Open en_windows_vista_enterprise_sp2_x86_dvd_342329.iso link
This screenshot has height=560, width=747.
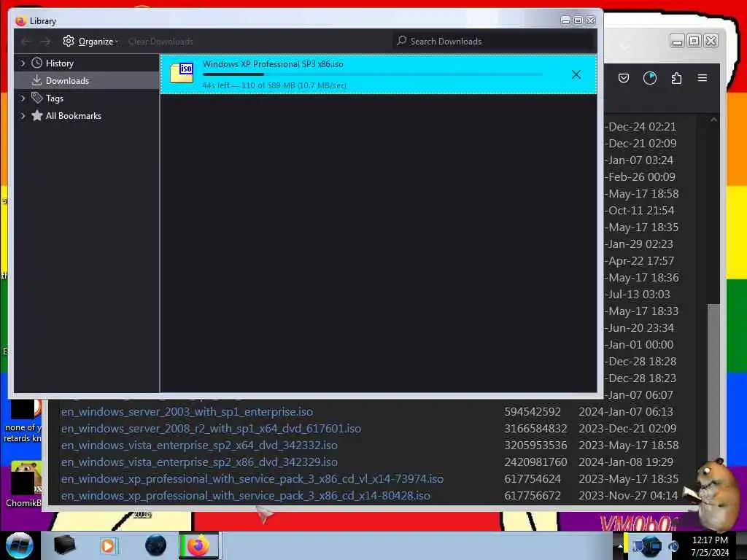click(199, 462)
